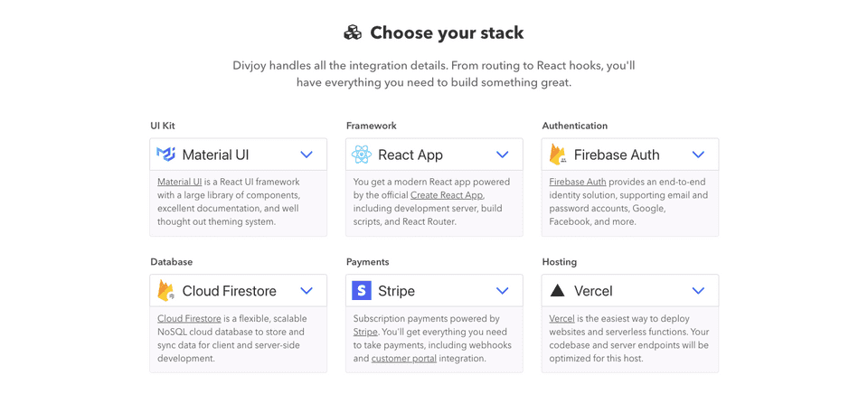Open the Create React App link
Screen dimensions: 868x394
[447, 195]
